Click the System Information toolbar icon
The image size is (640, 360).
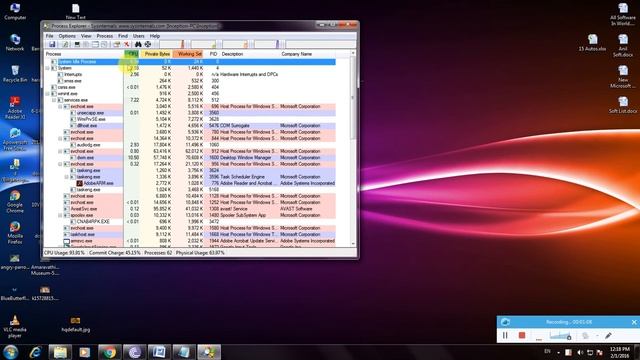pyautogui.click(x=77, y=44)
